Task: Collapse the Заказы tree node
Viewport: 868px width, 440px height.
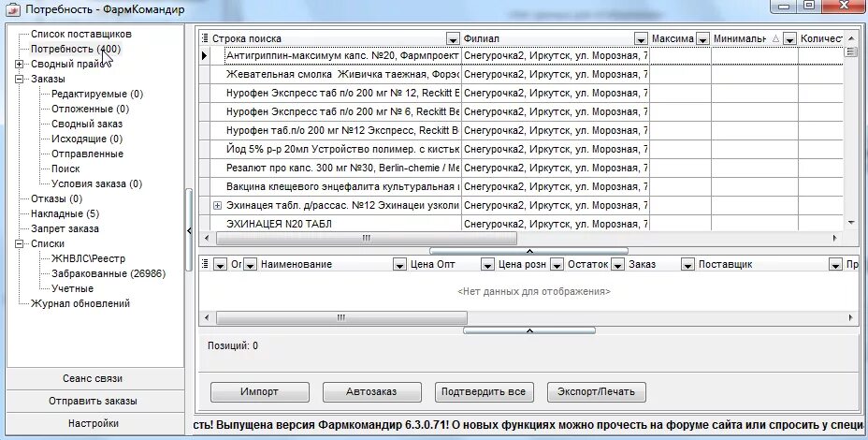Action: tap(20, 80)
